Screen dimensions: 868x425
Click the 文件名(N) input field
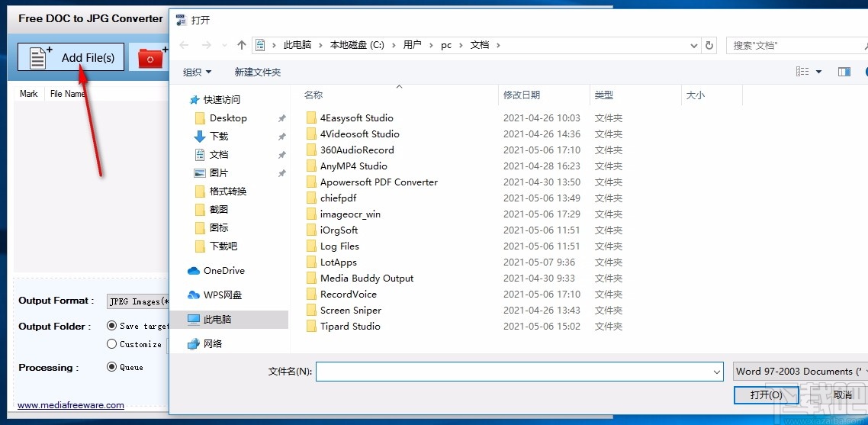pos(519,372)
